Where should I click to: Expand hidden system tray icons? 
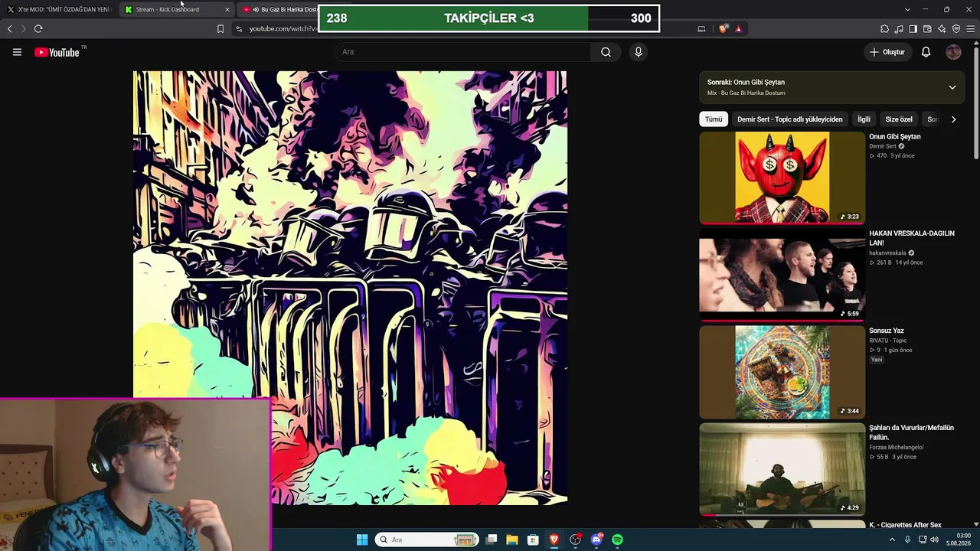coord(892,540)
